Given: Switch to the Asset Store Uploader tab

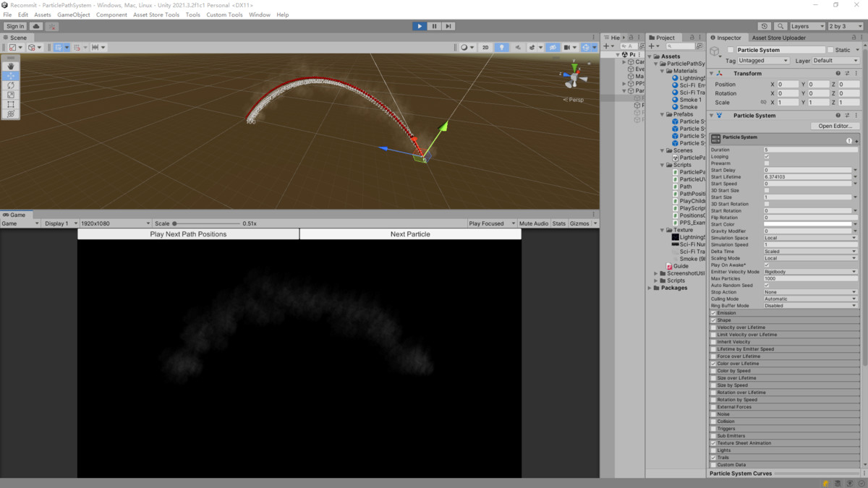Looking at the screenshot, I should (x=780, y=38).
